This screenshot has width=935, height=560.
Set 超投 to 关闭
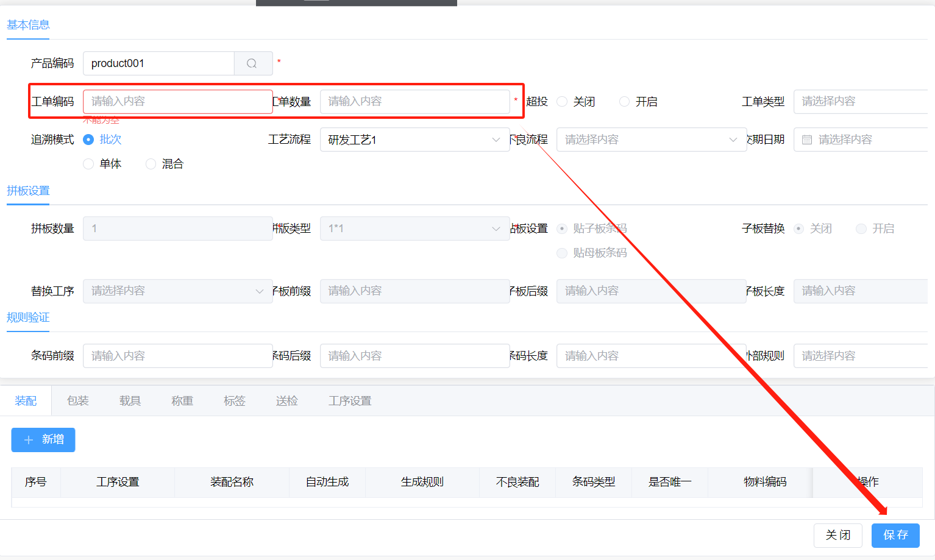(x=563, y=102)
